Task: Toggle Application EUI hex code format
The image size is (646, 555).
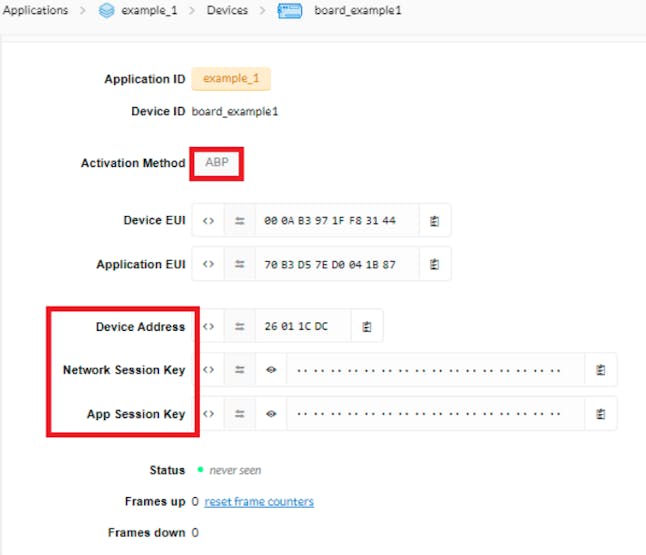Action: (208, 264)
